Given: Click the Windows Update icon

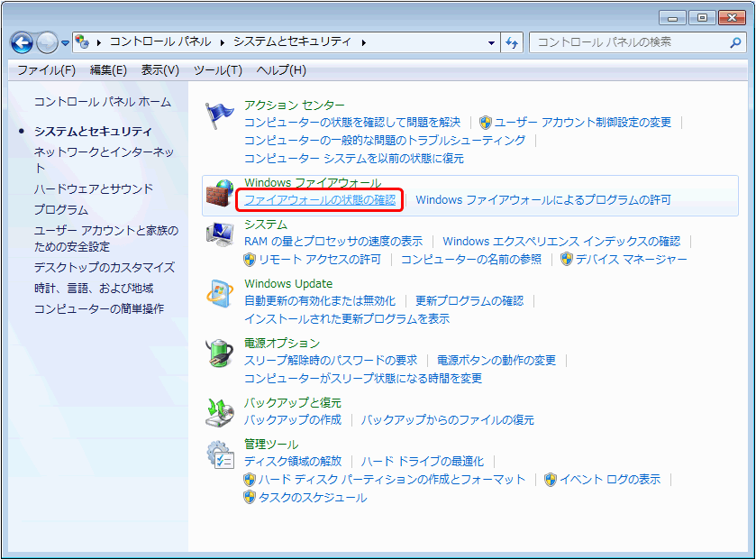Looking at the screenshot, I should tap(220, 293).
